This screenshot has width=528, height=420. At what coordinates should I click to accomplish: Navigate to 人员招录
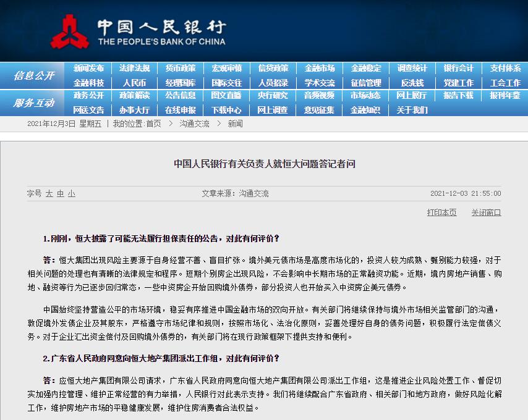(273, 83)
